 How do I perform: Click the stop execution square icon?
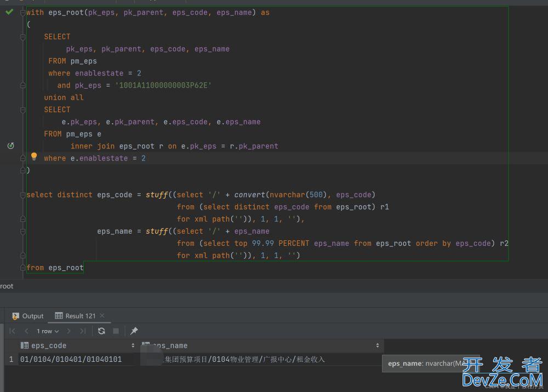pyautogui.click(x=116, y=331)
